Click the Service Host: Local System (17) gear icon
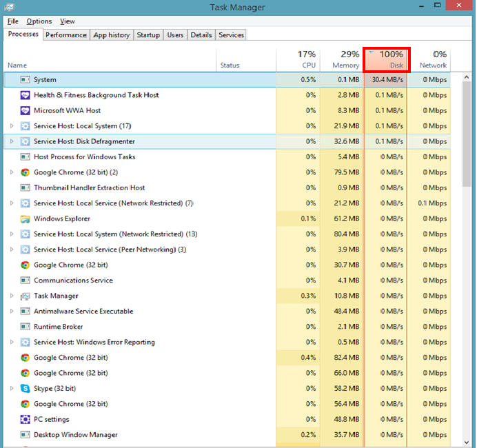Viewport: 477px width, 448px height. (25, 126)
